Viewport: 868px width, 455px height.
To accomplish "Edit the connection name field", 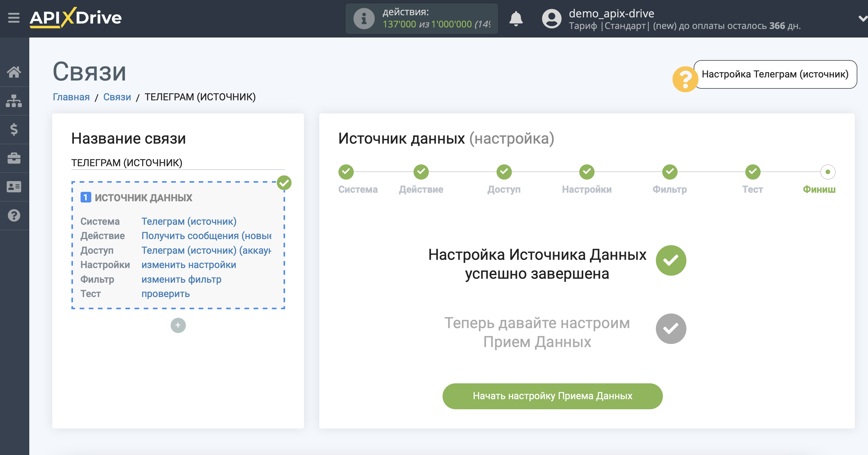I will pos(178,163).
